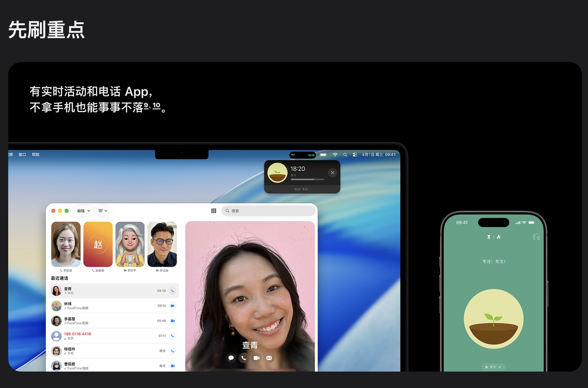Open the filter list dropdown next to 编辑
Image resolution: width=588 pixels, height=388 pixels.
click(103, 211)
